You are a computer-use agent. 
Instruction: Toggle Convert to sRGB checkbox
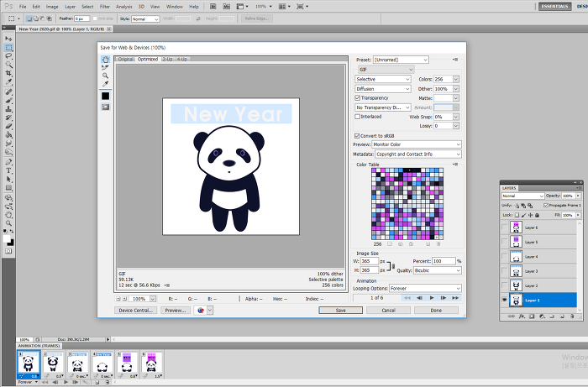[x=358, y=135]
